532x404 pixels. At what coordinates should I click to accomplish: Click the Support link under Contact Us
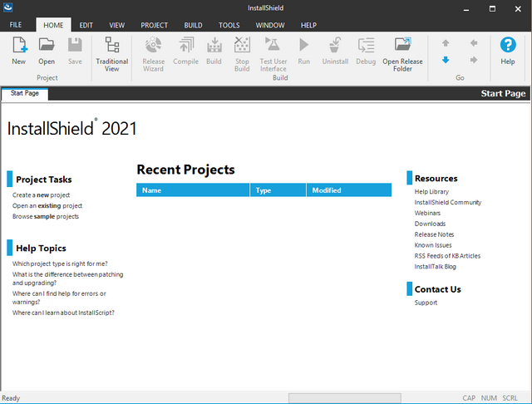click(x=426, y=303)
